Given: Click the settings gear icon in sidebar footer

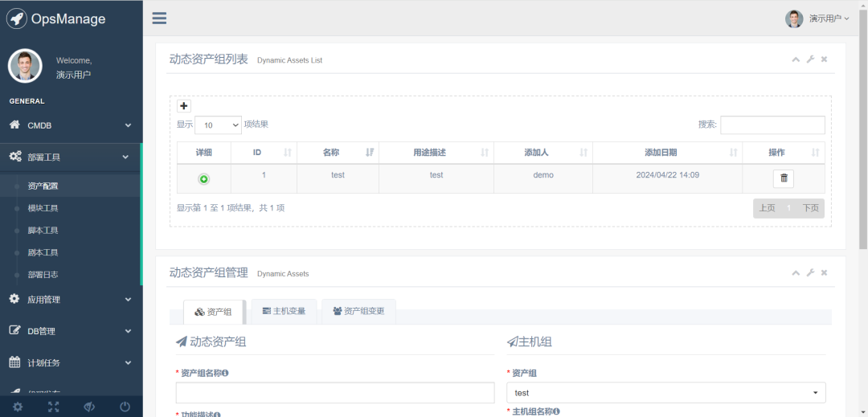Looking at the screenshot, I should [x=18, y=407].
